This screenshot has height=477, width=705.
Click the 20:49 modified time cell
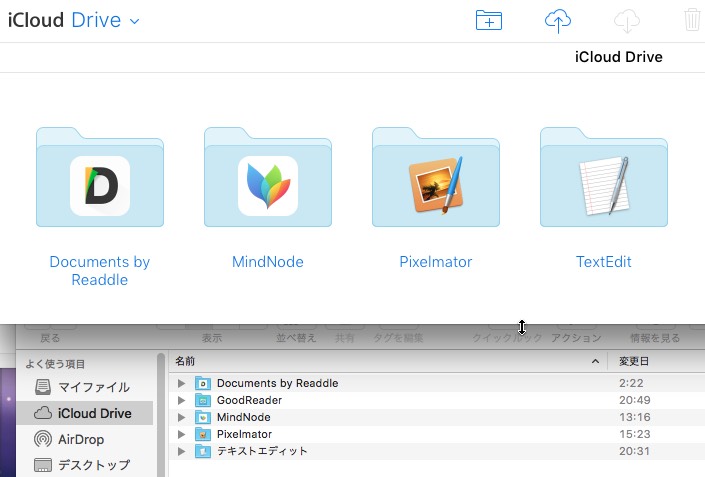pyautogui.click(x=634, y=400)
